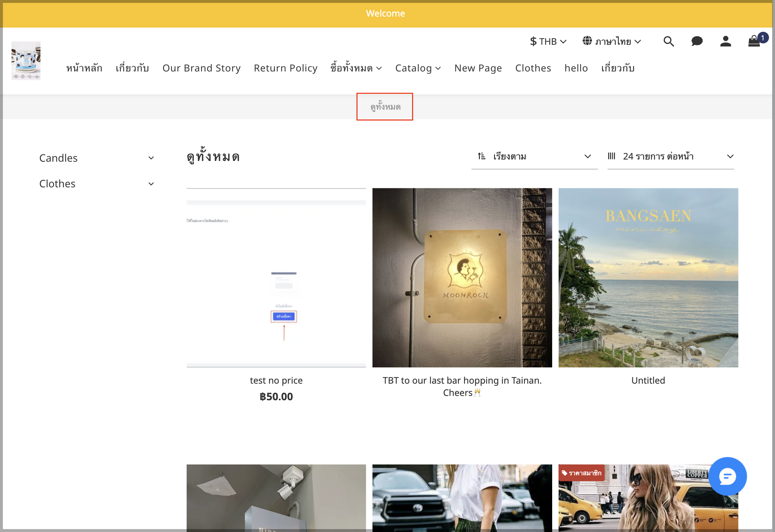
Task: Open the Catalog menu
Action: (418, 68)
